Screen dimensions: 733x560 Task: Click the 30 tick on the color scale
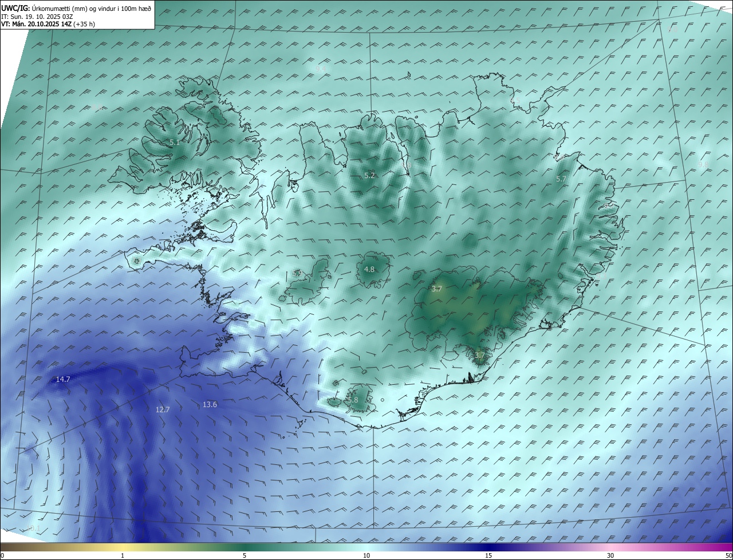(x=610, y=555)
